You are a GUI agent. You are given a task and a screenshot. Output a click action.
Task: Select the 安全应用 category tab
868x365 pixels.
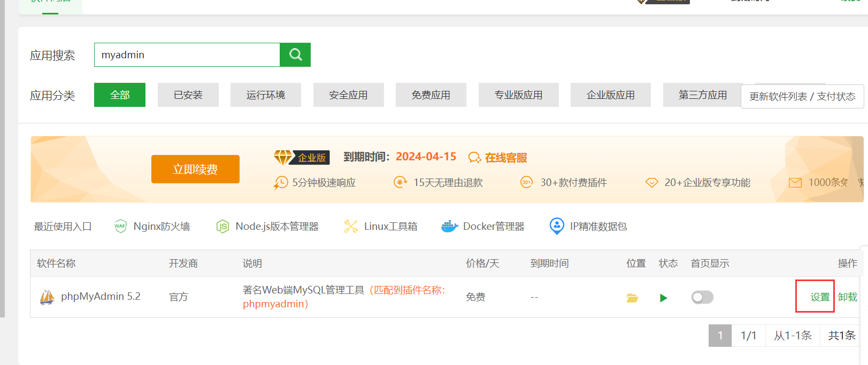click(x=349, y=95)
